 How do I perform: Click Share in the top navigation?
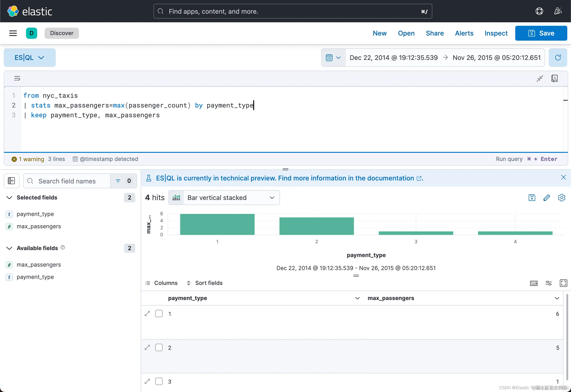(435, 33)
